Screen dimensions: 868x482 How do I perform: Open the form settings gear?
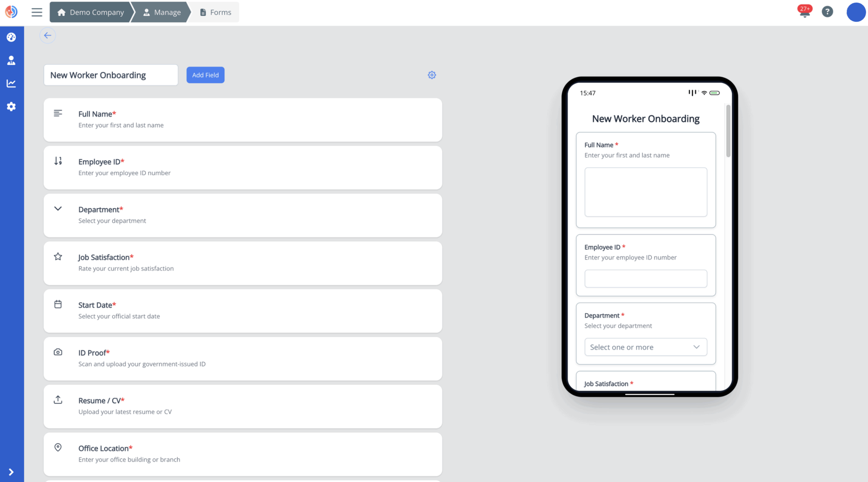point(431,75)
